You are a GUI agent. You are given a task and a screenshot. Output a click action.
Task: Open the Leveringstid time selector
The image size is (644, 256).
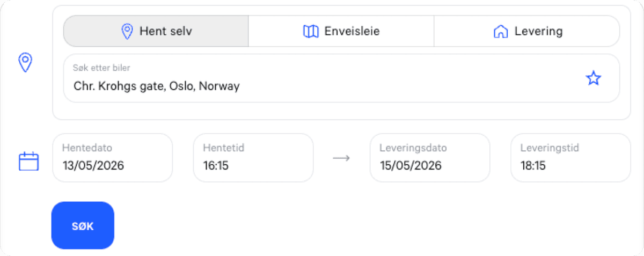coord(570,158)
